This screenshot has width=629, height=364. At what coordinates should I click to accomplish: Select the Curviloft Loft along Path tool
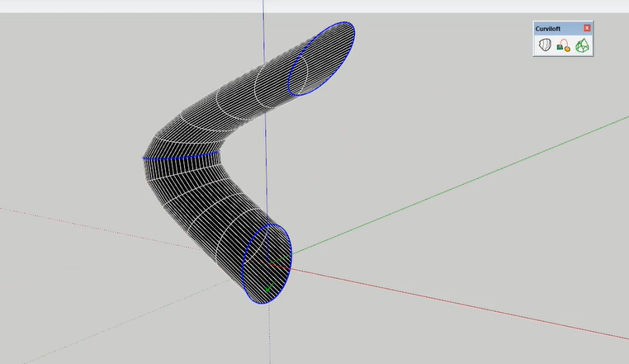[563, 45]
